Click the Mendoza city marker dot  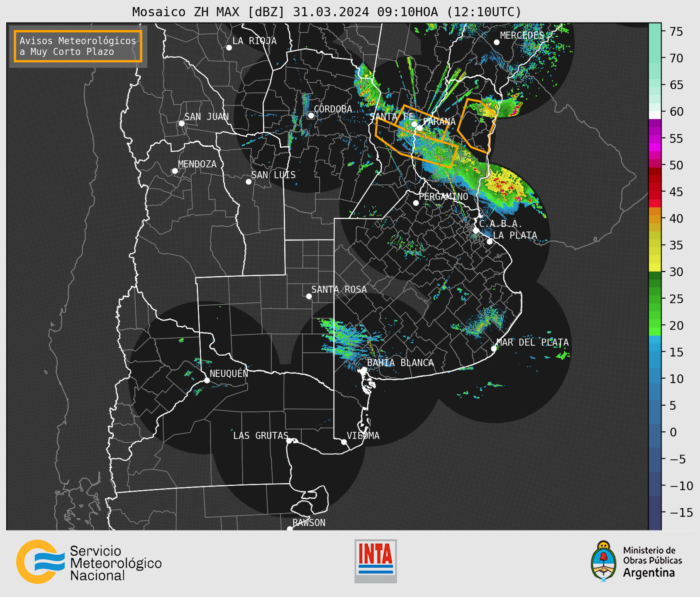pos(175,171)
